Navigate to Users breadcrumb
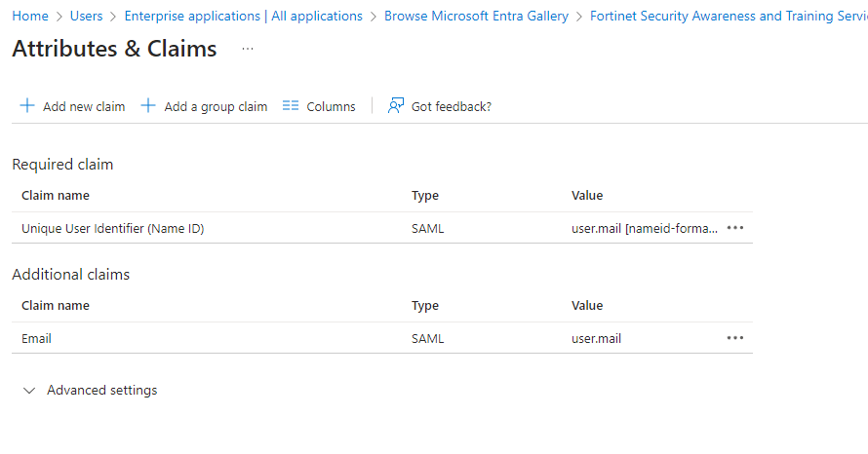868x454 pixels. [x=86, y=17]
